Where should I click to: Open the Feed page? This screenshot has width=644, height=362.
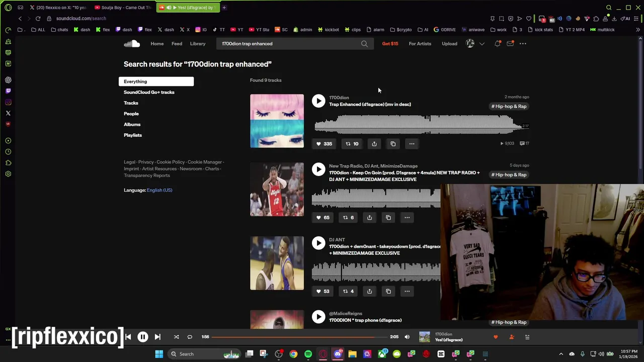(x=177, y=44)
